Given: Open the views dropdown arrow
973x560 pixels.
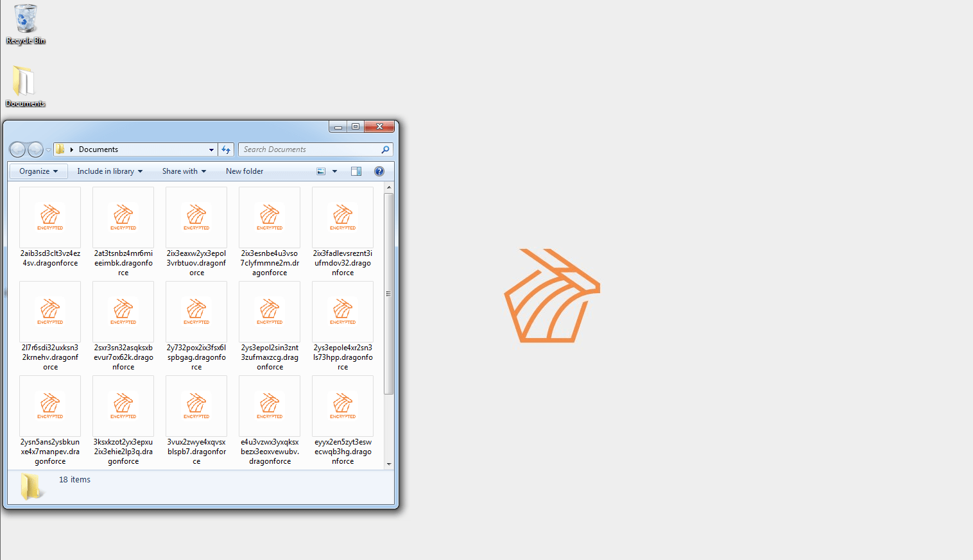Looking at the screenshot, I should click(x=334, y=171).
